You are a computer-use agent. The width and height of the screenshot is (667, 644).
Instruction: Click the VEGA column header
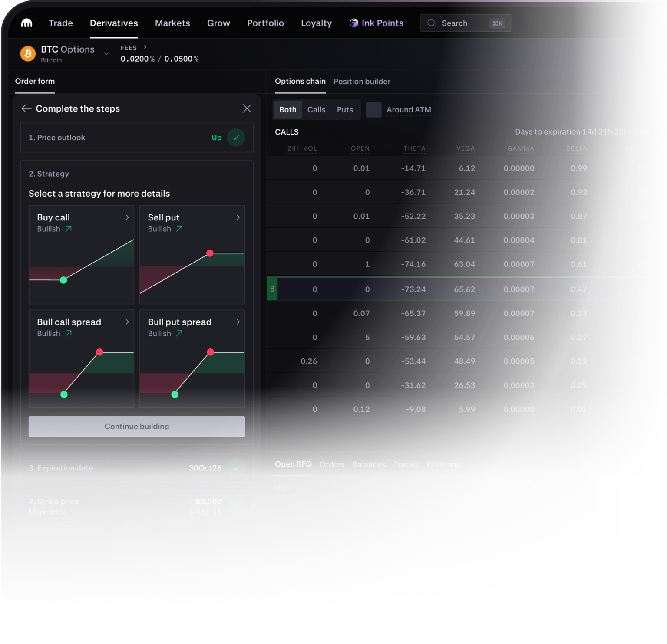pos(466,148)
